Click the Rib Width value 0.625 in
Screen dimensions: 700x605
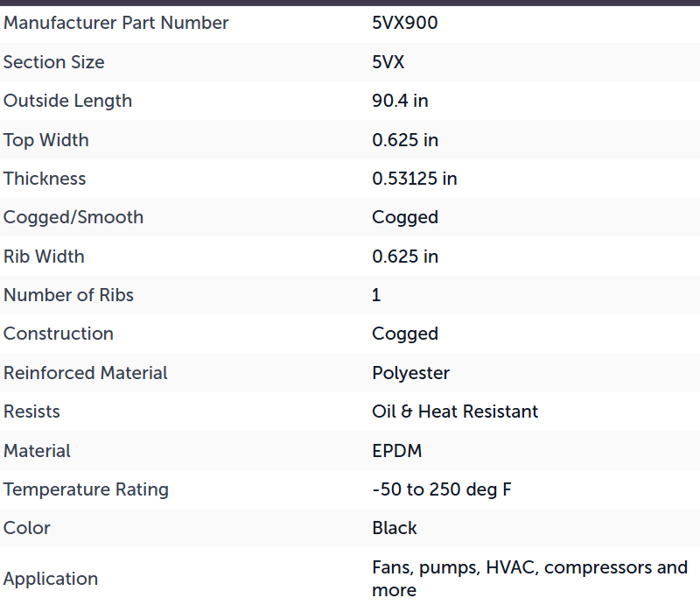point(405,257)
